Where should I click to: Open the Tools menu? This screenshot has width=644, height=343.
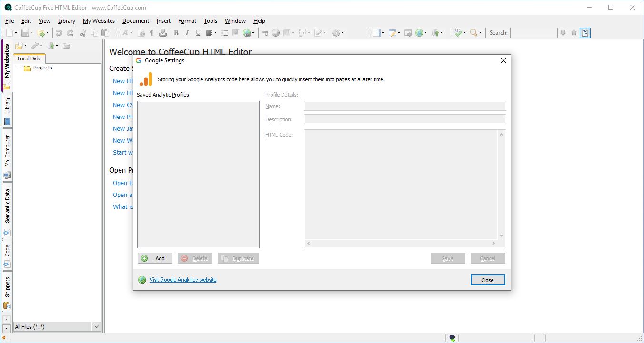(211, 21)
